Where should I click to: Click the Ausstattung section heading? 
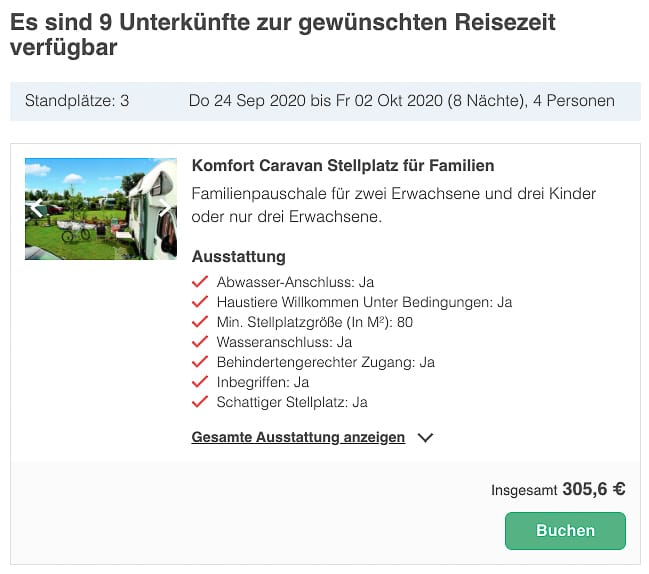(x=238, y=256)
